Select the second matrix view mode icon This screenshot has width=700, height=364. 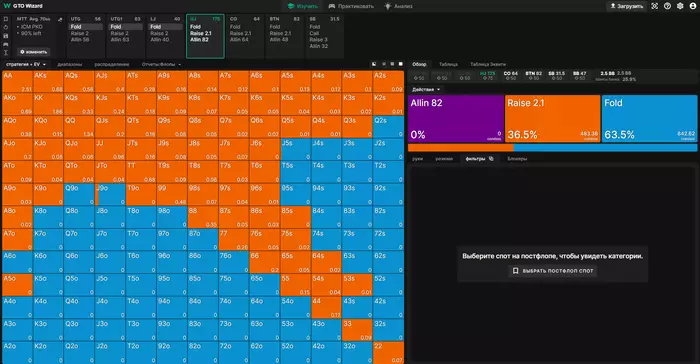(383, 64)
